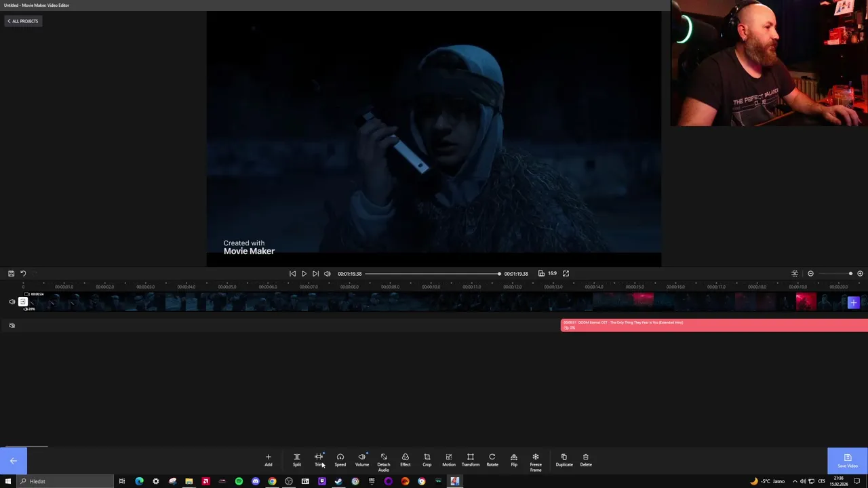Toggle fullscreen preview
This screenshot has width=868, height=488.
(x=566, y=274)
